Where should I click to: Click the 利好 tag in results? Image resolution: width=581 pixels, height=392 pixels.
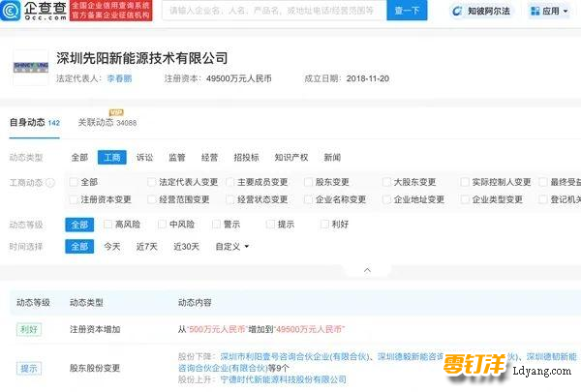[29, 329]
